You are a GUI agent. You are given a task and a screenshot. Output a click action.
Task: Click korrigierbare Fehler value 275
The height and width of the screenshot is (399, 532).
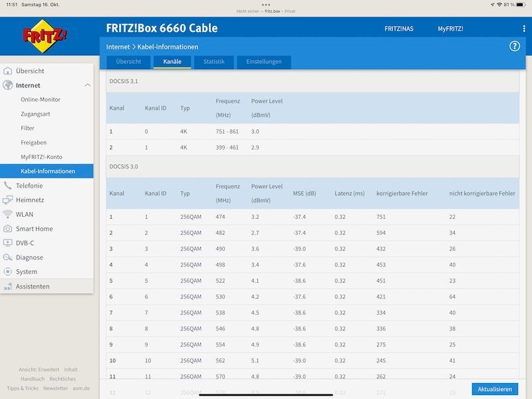(x=380, y=344)
